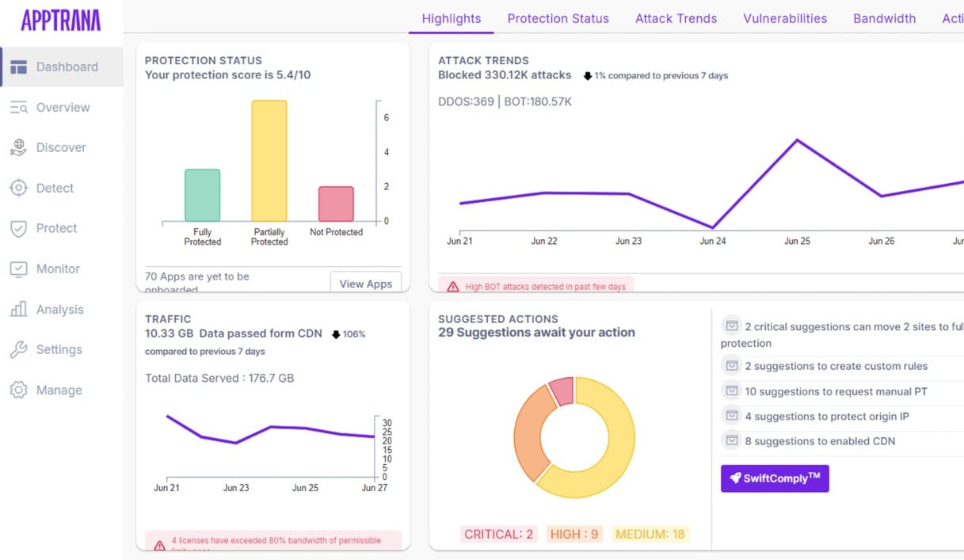This screenshot has height=560, width=964.
Task: Click the red Not Protected bar
Action: pos(336,204)
